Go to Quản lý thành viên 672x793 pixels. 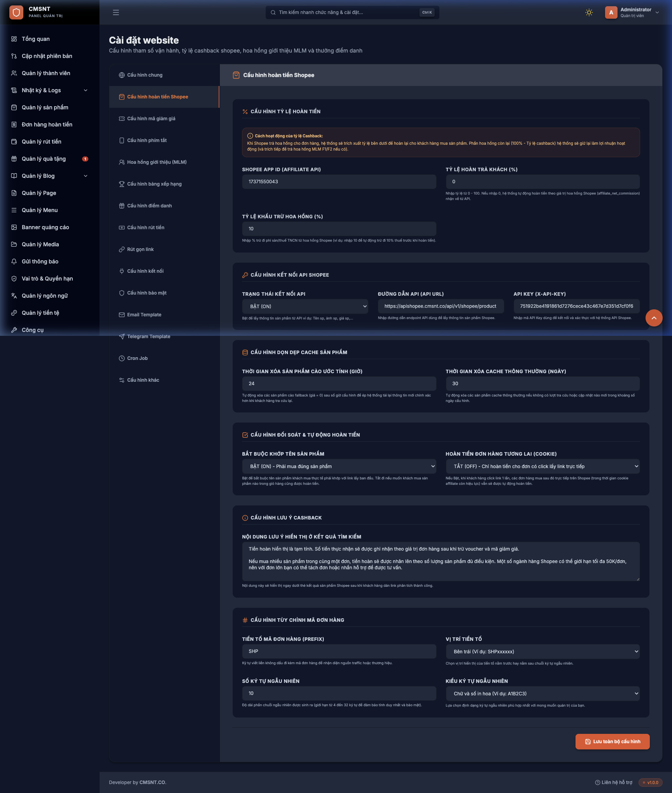tap(49, 73)
